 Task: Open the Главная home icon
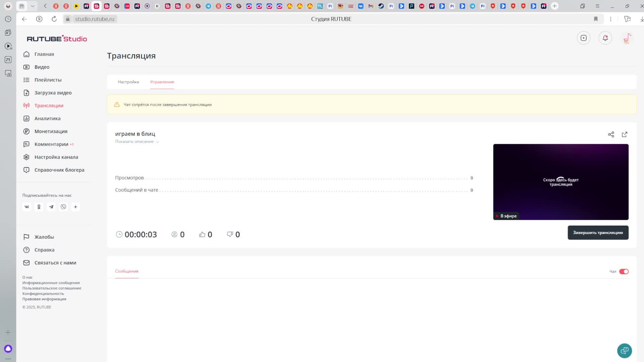tap(26, 54)
